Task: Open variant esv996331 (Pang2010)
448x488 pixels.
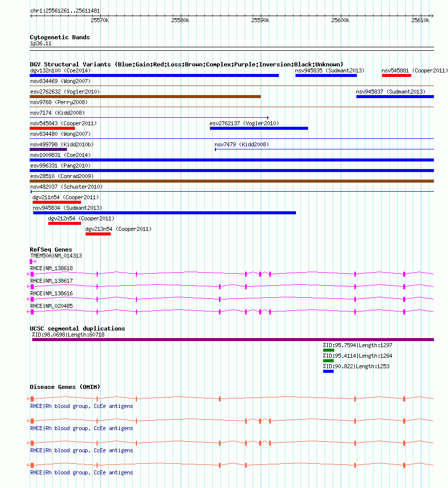Action: (x=232, y=171)
